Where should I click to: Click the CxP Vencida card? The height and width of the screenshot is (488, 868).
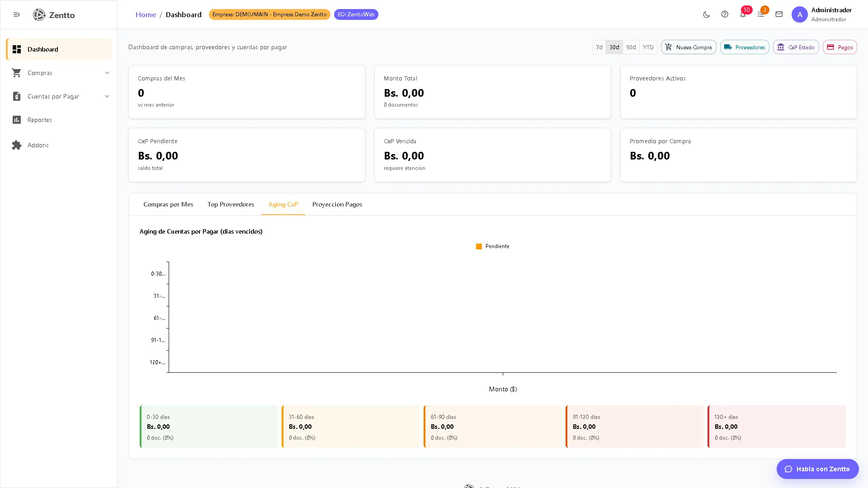tap(493, 155)
